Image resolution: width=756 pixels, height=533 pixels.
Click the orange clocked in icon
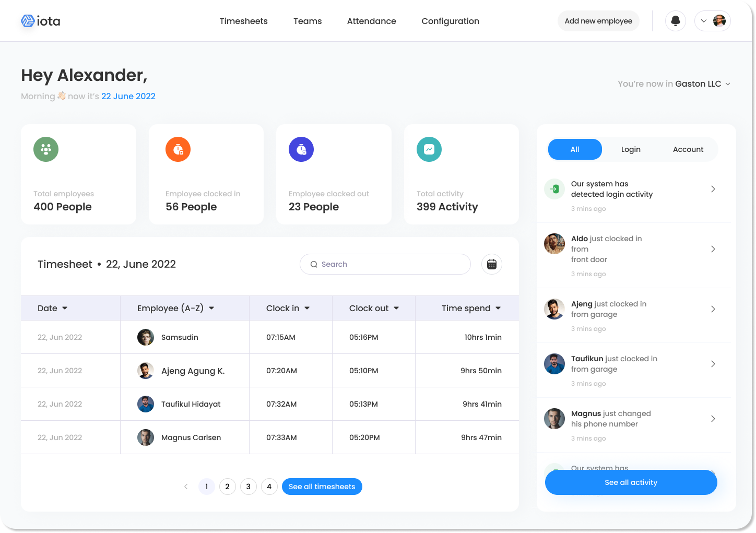coord(178,149)
